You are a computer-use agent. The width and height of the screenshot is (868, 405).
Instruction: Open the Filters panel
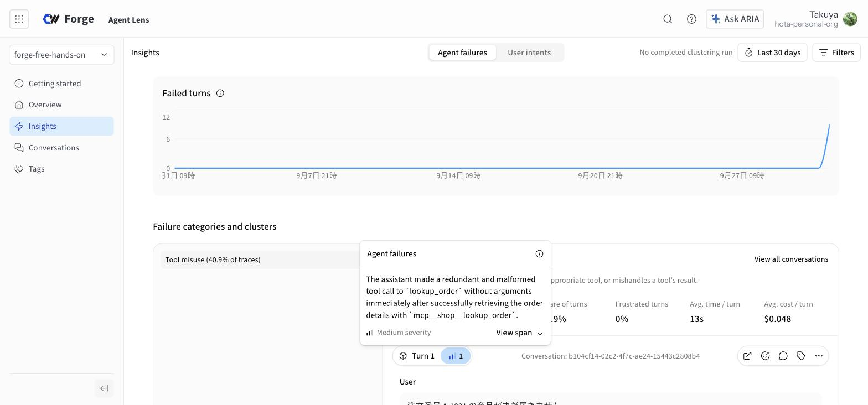point(836,53)
